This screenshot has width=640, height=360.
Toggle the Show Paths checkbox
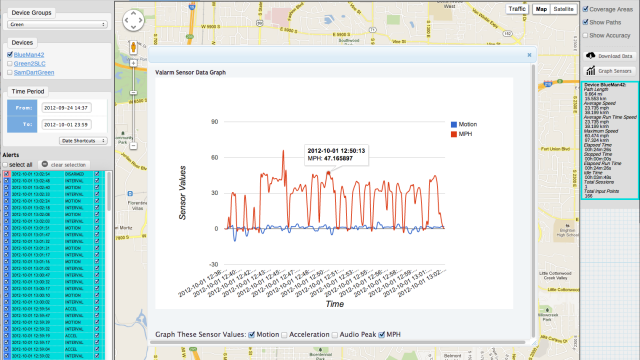[585, 22]
